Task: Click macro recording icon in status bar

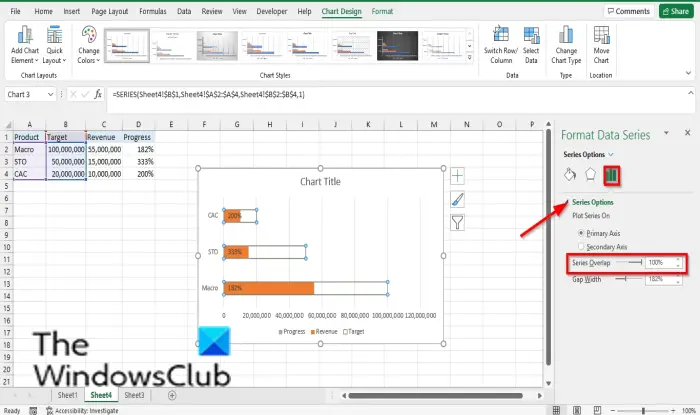Action: 33,411
